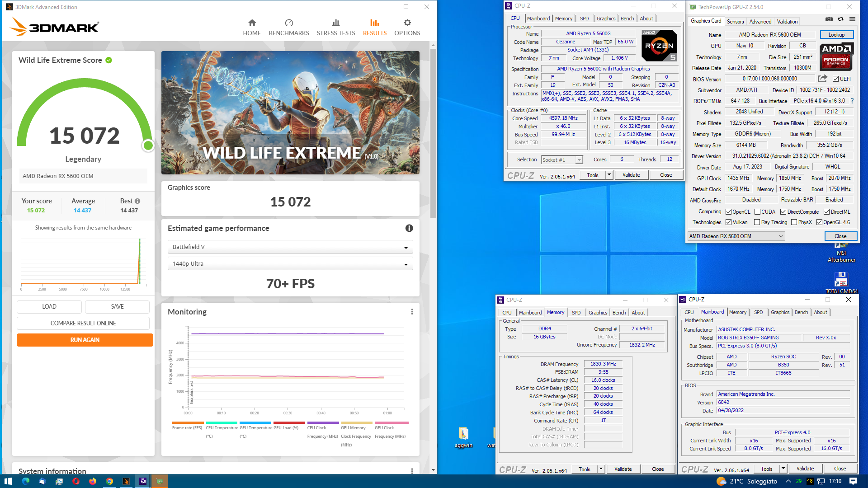Switch to 3DMark taskbar icon

126,481
